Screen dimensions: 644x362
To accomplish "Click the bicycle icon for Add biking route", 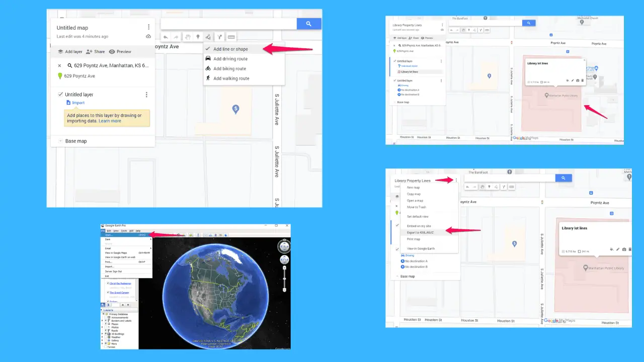I will [208, 68].
